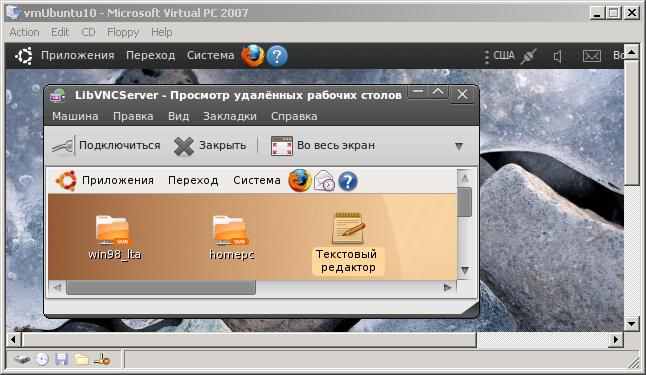The width and height of the screenshot is (646, 375).
Task: Open the mail envelope tray icon
Action: pos(592,56)
